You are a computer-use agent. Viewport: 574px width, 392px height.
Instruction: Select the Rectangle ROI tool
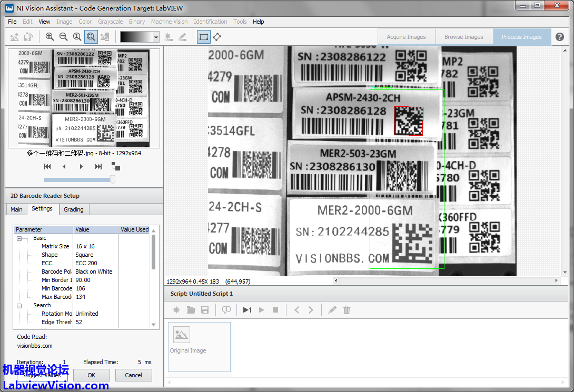pyautogui.click(x=203, y=37)
